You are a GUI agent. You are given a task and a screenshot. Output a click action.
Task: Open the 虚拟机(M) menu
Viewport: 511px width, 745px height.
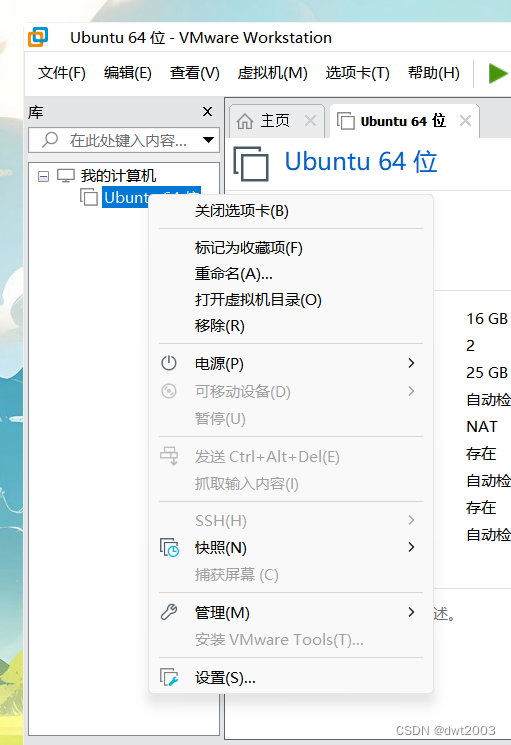point(273,73)
